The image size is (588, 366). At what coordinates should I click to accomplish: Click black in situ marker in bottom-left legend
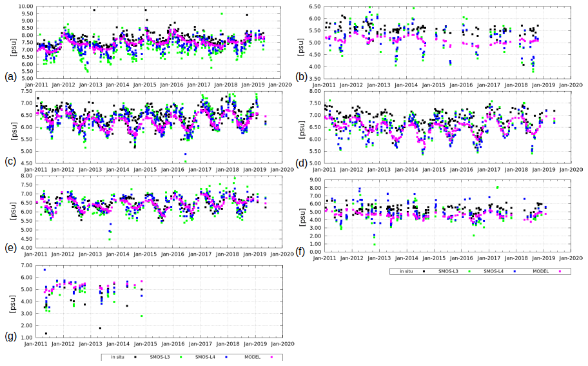135,356
